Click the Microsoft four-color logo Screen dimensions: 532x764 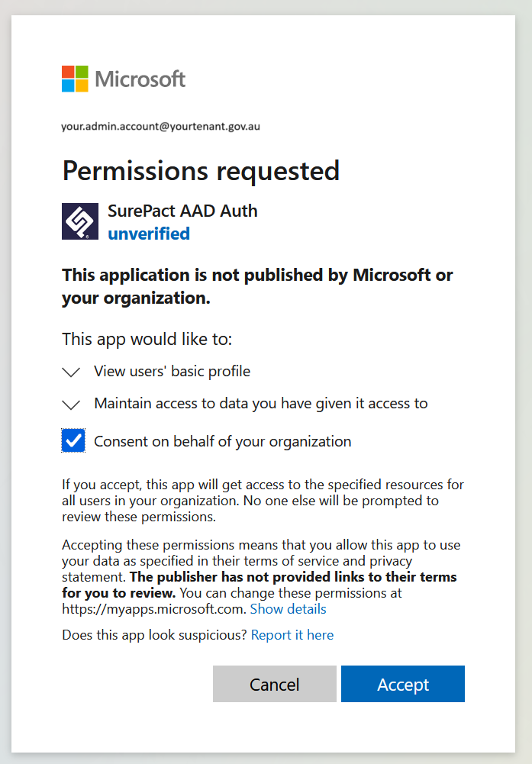[x=75, y=79]
